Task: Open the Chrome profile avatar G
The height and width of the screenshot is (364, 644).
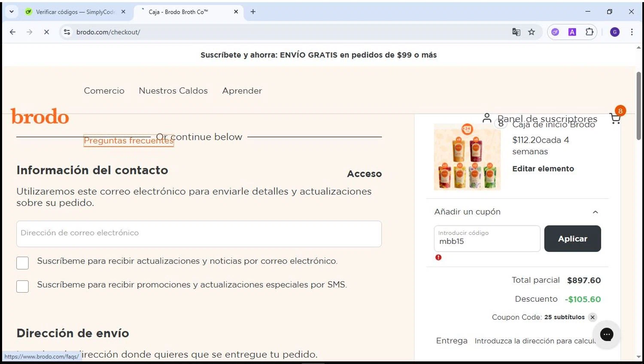Action: click(x=615, y=32)
